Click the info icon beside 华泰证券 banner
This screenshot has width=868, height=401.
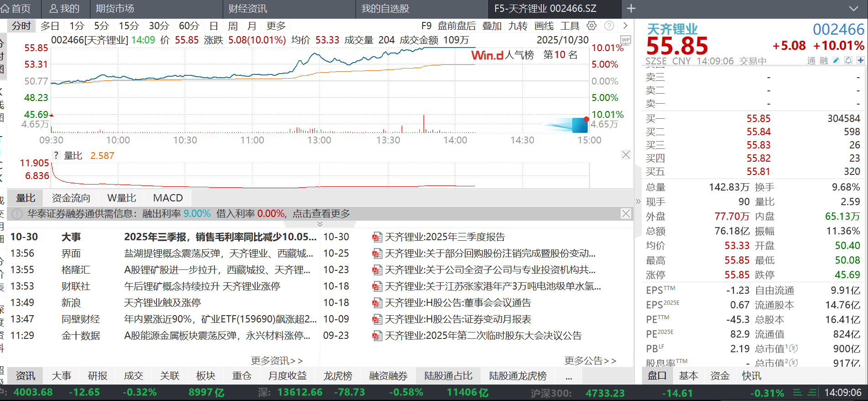17,214
